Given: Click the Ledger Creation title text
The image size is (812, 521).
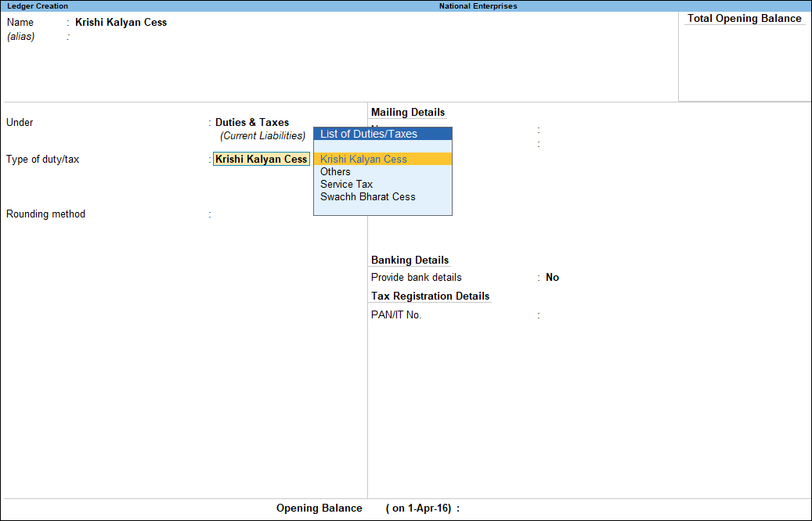Looking at the screenshot, I should click(x=38, y=6).
